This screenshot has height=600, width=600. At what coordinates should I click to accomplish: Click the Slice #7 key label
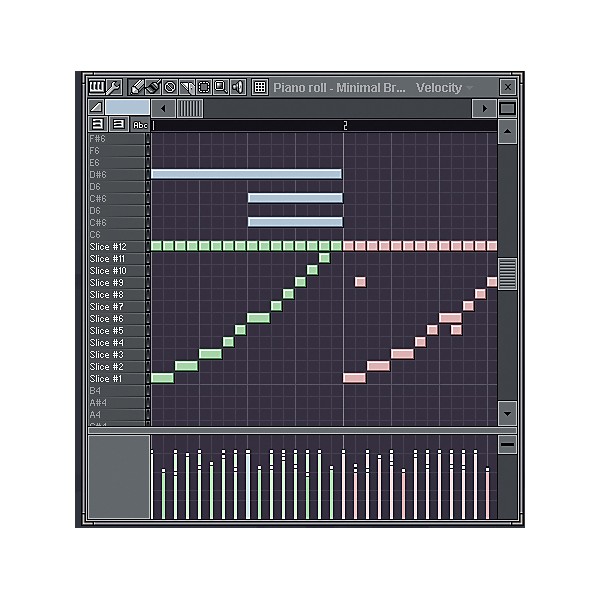pos(106,307)
